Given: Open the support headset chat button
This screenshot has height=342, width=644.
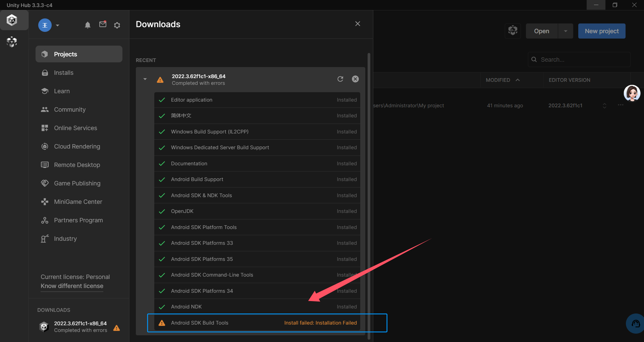Looking at the screenshot, I should click(635, 324).
